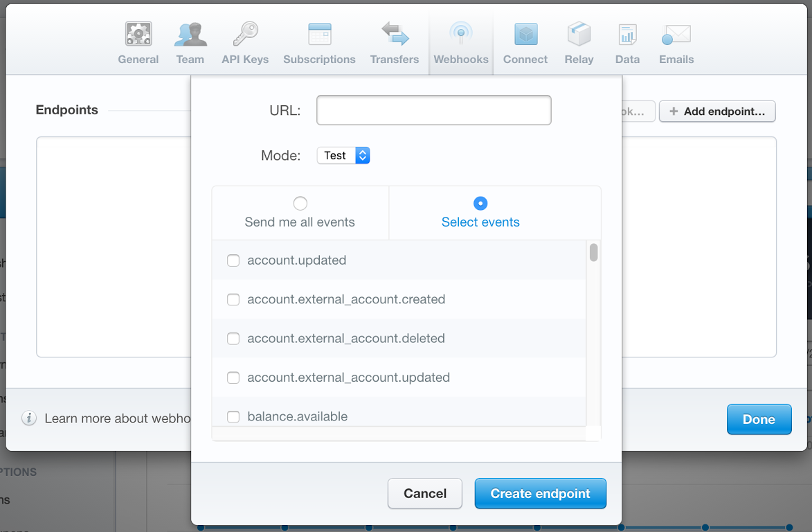Click the info icon beside Learn more
This screenshot has height=532, width=812.
29,418
